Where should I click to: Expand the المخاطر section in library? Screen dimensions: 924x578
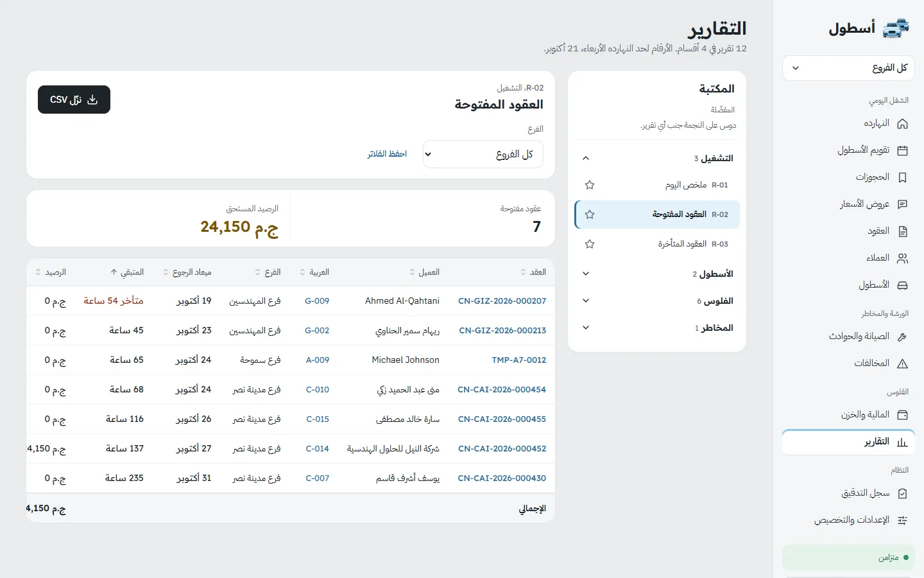[657, 328]
